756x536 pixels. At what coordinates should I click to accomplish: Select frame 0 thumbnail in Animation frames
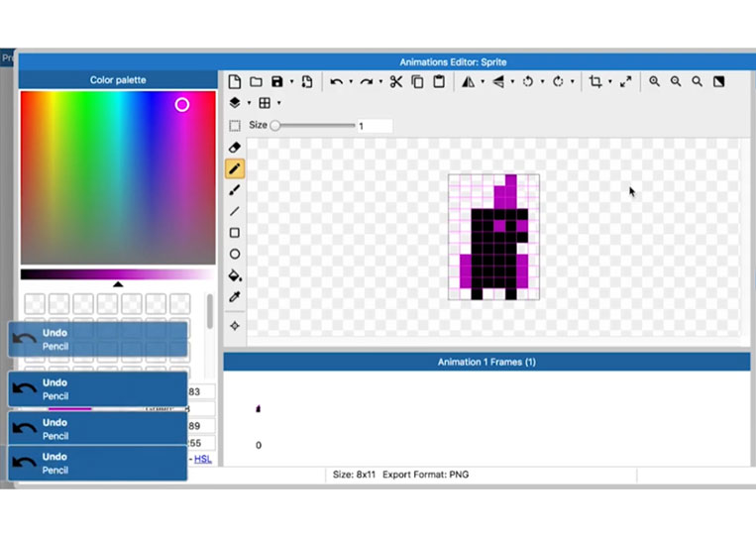click(259, 409)
